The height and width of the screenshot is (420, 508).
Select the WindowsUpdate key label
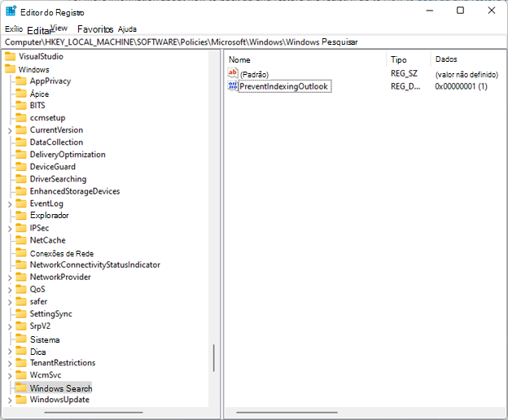(59, 400)
